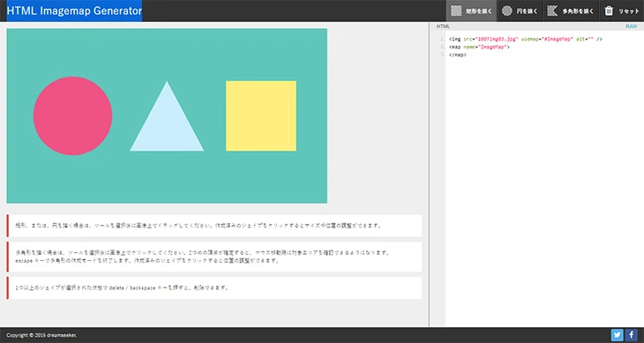The image size is (644, 343).
Task: Open the Twitter share icon
Action: pos(617,335)
